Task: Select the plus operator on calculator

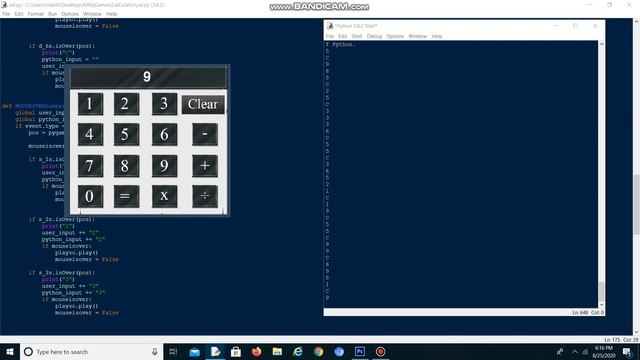Action: click(x=205, y=166)
